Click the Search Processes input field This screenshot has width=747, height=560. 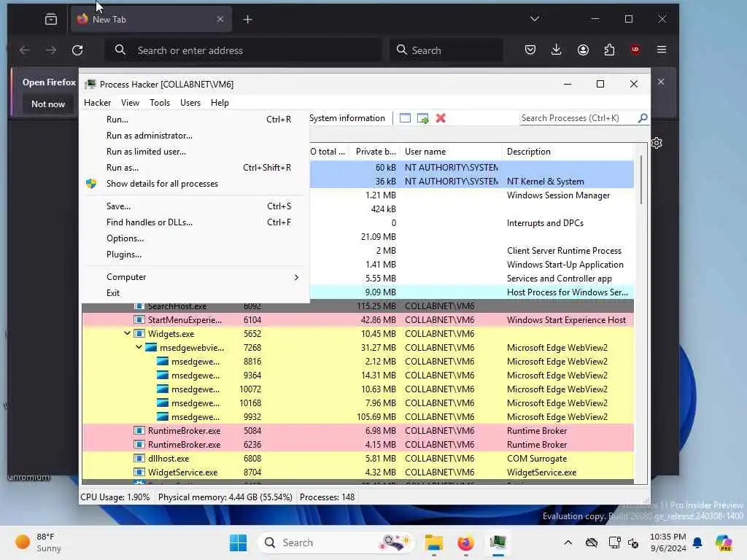tap(578, 118)
